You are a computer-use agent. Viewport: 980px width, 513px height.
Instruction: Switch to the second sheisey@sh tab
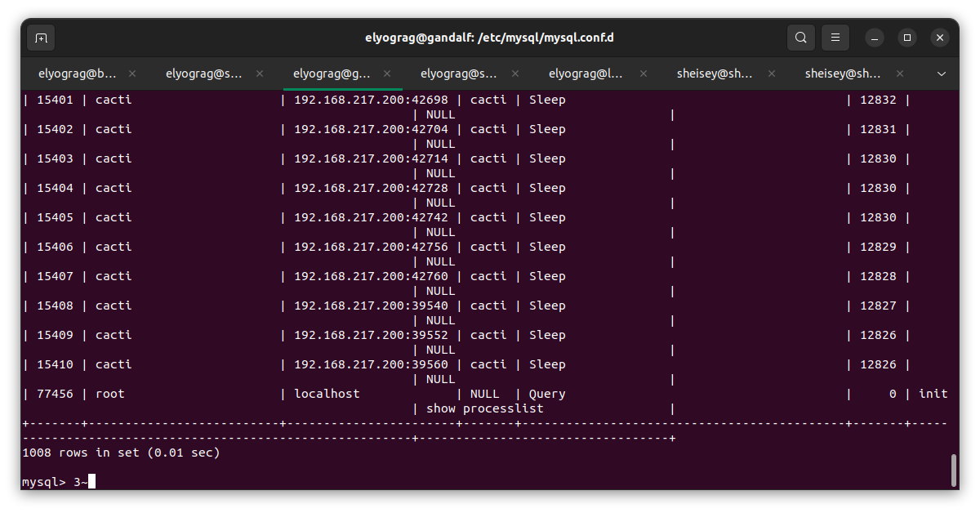click(x=843, y=73)
